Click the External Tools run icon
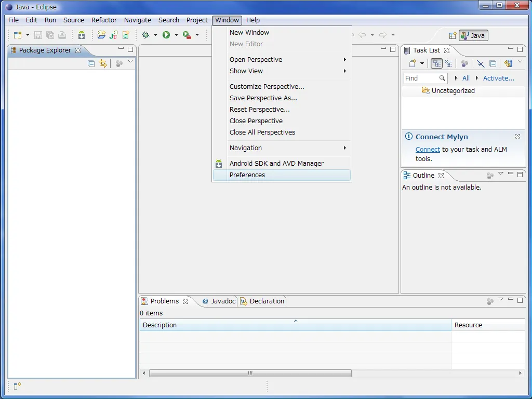This screenshot has height=399, width=532. coord(187,35)
